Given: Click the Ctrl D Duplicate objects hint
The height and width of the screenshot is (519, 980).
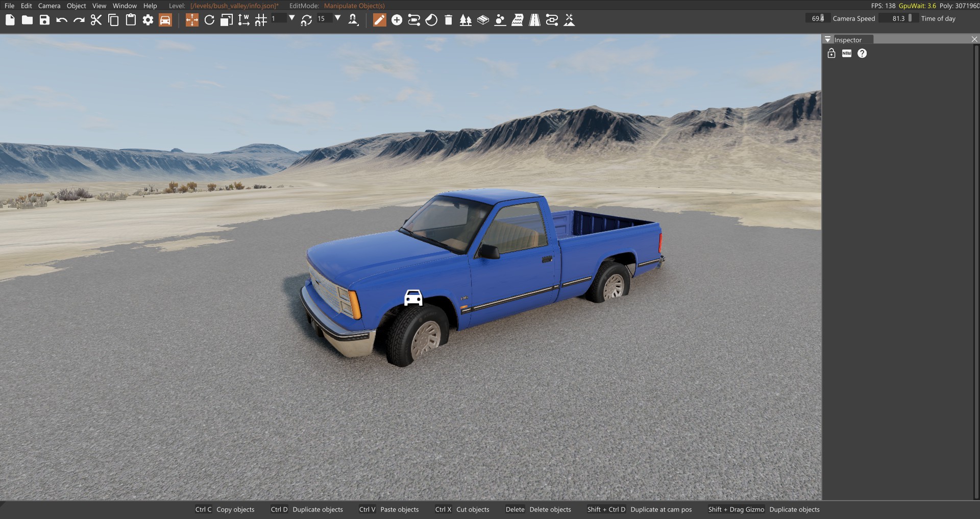Looking at the screenshot, I should 307,509.
